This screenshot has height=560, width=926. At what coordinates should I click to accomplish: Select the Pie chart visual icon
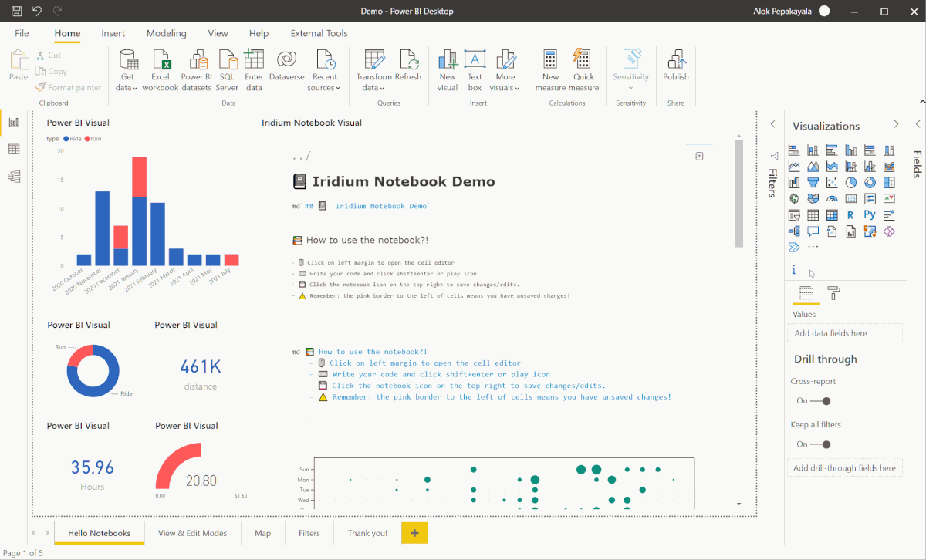click(851, 182)
